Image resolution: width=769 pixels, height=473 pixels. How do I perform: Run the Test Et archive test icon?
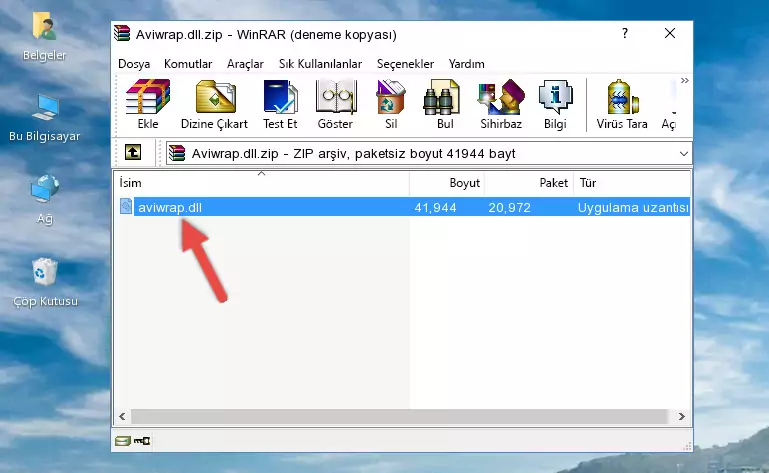coord(280,104)
